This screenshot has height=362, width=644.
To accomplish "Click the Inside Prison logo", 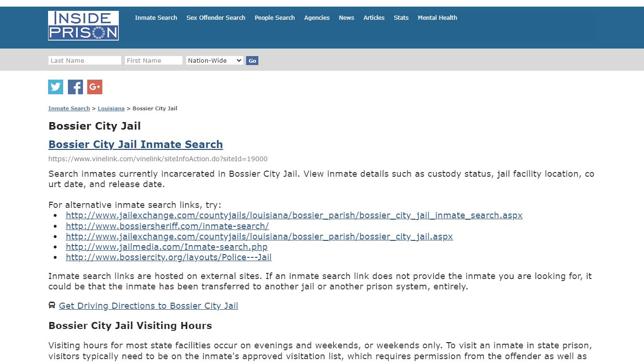I will click(83, 25).
